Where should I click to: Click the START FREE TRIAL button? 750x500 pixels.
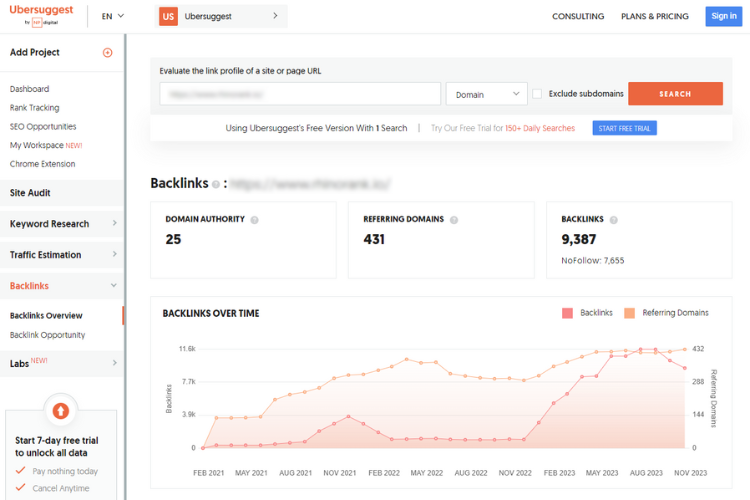625,128
